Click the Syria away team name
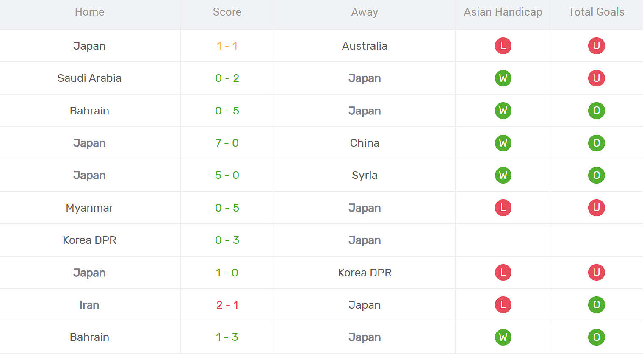This screenshot has height=354, width=644. pyautogui.click(x=365, y=176)
